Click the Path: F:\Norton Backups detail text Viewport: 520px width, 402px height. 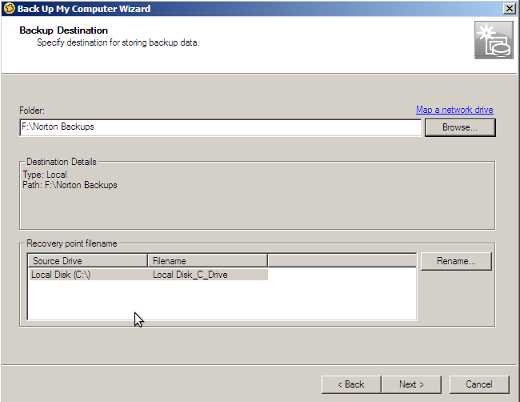[x=70, y=185]
